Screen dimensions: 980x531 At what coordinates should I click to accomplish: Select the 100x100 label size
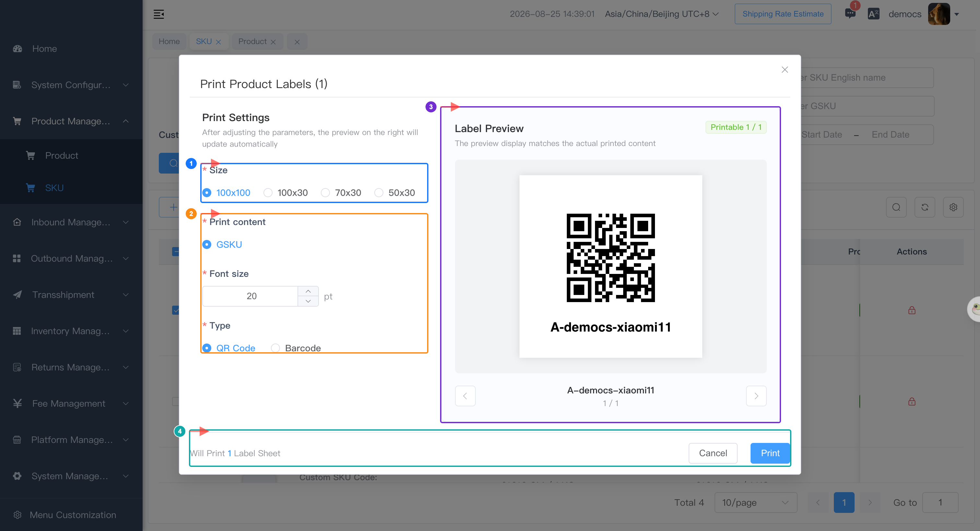pyautogui.click(x=226, y=193)
